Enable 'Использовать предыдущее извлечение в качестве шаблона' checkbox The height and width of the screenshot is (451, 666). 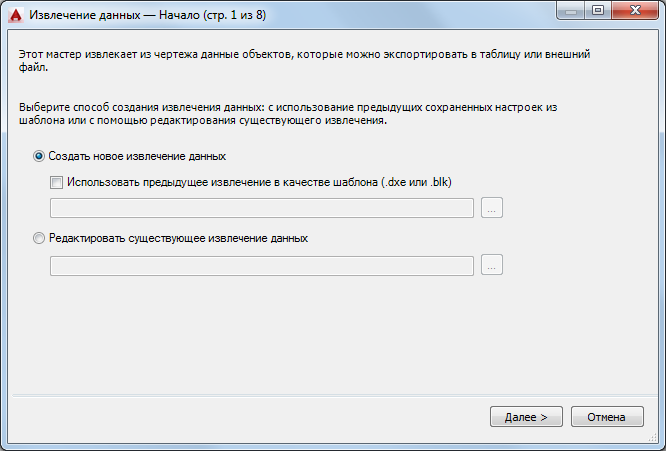coord(56,182)
